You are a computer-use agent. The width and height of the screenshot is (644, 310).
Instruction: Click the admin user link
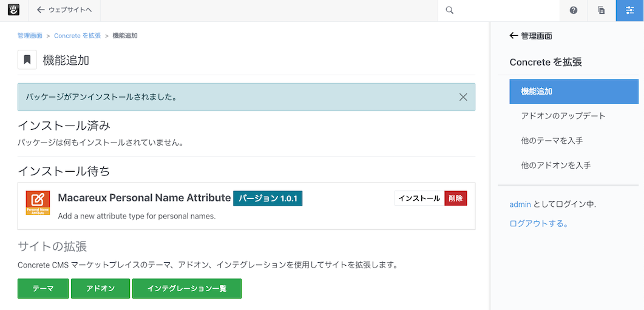520,204
